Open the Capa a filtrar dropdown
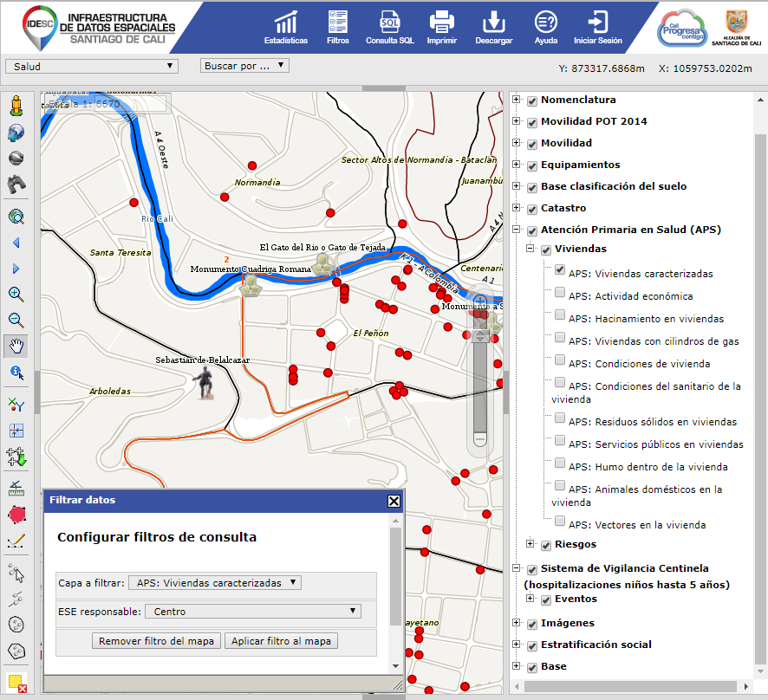Image resolution: width=768 pixels, height=700 pixels. click(x=216, y=583)
